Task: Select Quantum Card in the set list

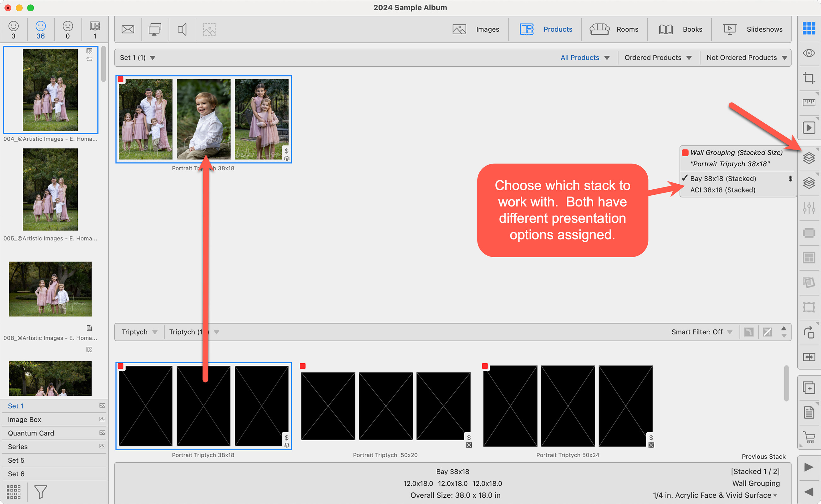Action: [31, 433]
